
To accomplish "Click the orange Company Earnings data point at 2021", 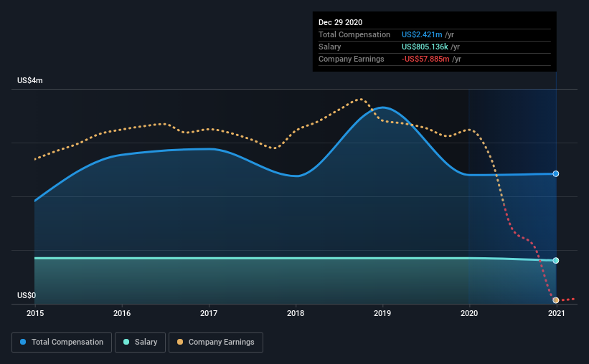I will point(555,300).
